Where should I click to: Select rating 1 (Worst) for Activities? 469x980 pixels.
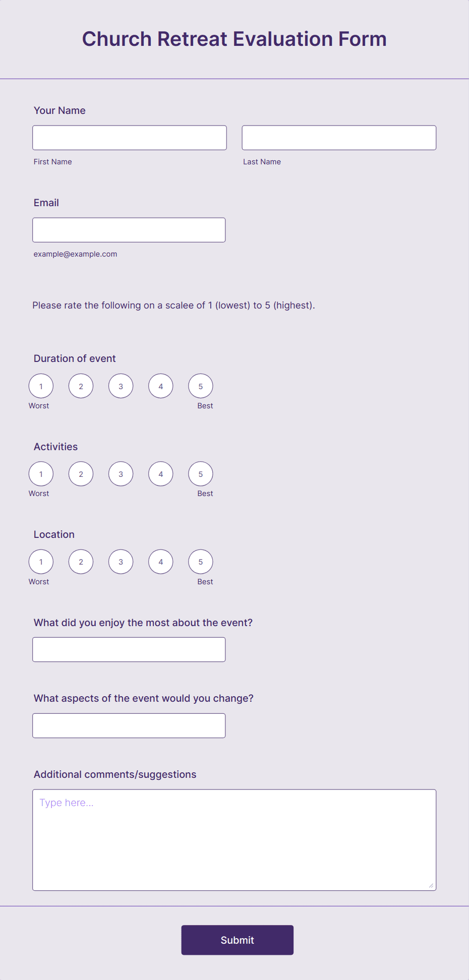[40, 473]
